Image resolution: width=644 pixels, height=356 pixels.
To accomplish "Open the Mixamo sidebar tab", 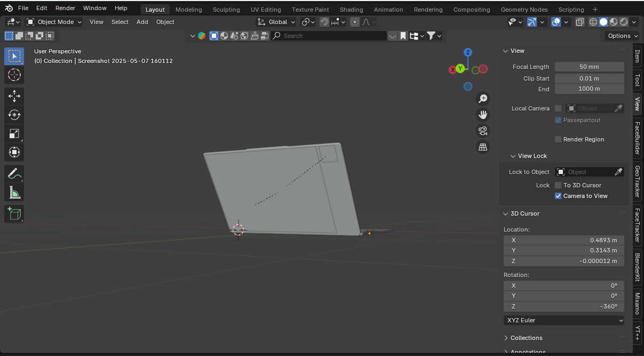I will point(637,304).
